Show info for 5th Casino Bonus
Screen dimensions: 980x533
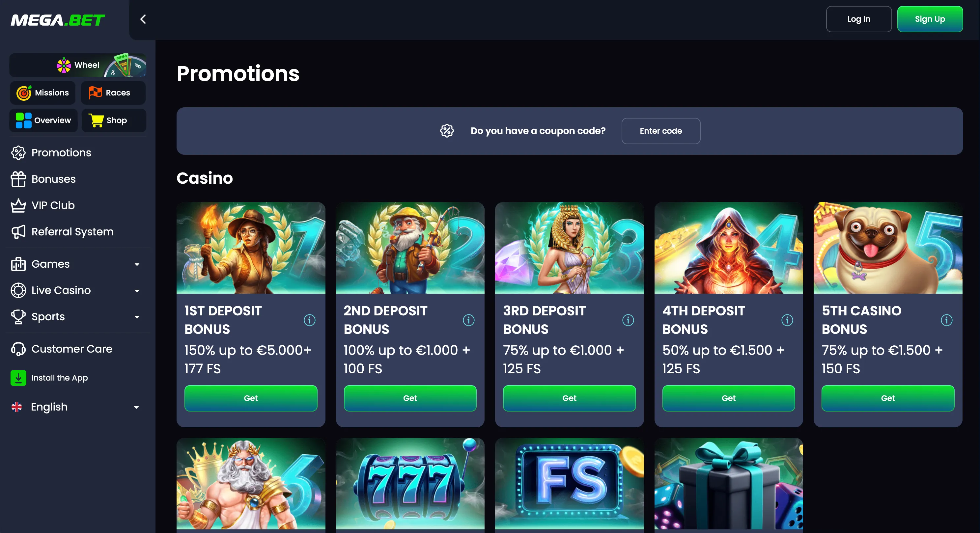(x=946, y=320)
